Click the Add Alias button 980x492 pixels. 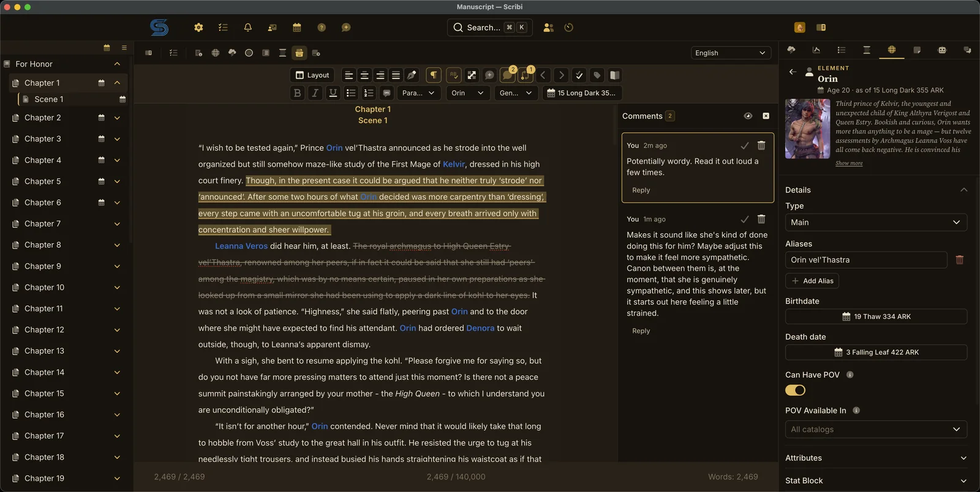pos(812,281)
